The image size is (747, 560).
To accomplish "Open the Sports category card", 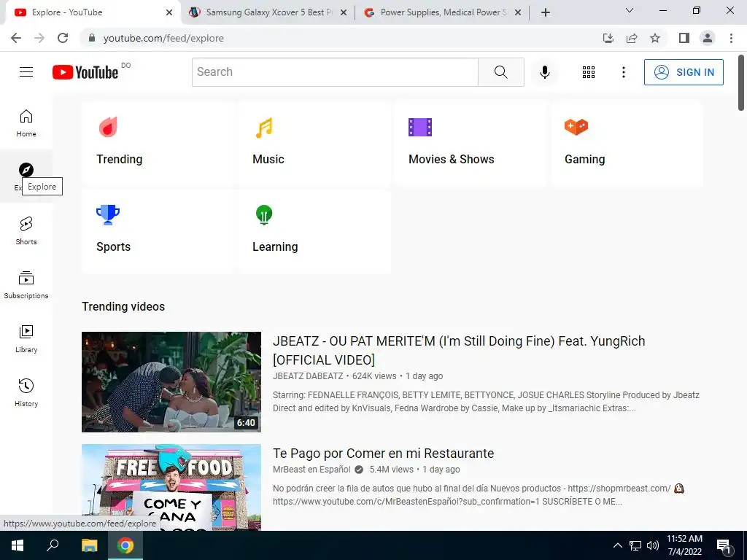I will click(158, 231).
